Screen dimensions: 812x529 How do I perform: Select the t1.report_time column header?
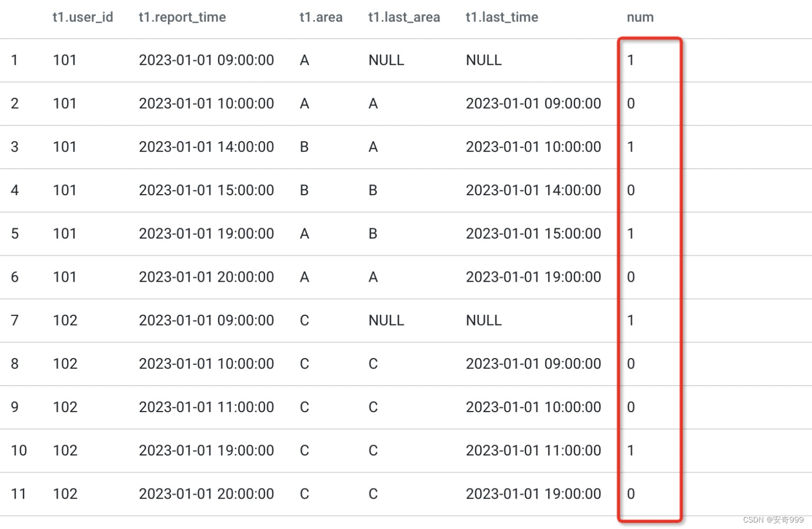click(x=182, y=17)
